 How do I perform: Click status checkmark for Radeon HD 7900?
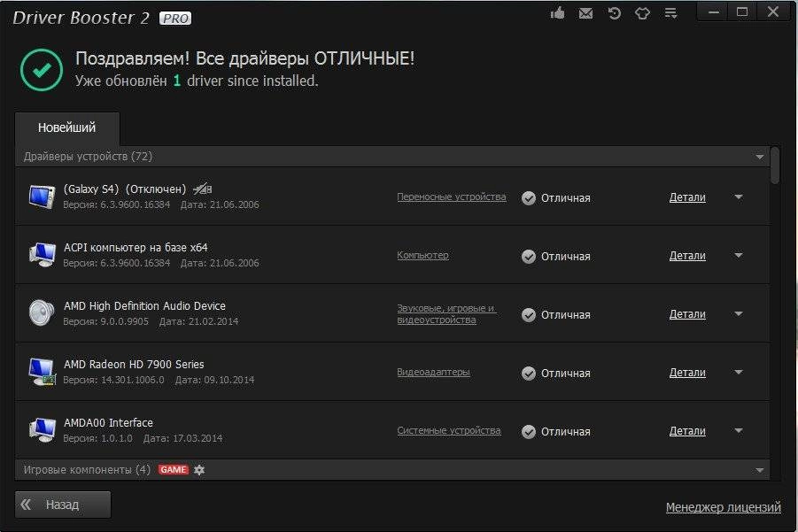[529, 374]
